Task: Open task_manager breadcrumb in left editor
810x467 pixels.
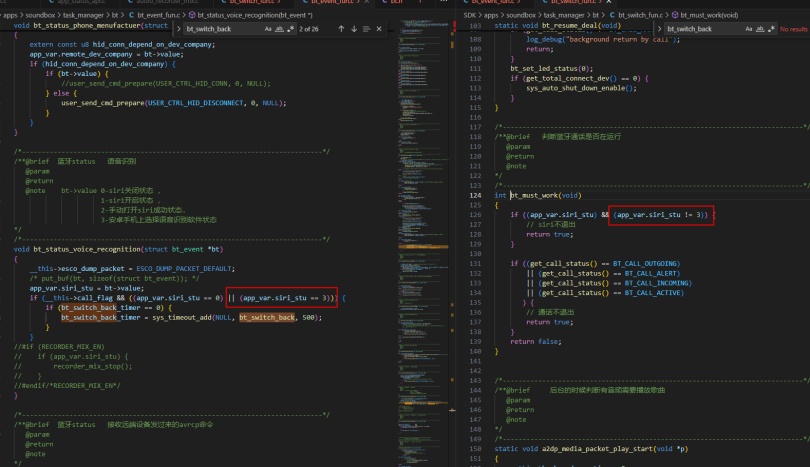Action: [83, 15]
